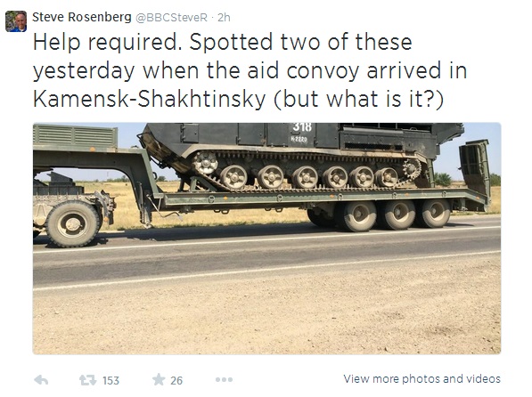Click the word Kamensk-Shakhtinsky in tweet text
This screenshot has width=532, height=397.
(x=150, y=100)
